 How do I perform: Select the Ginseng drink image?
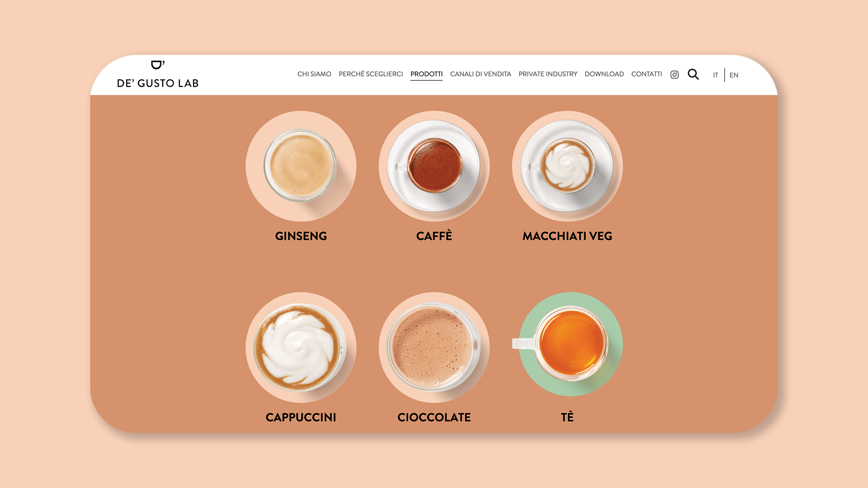click(301, 166)
